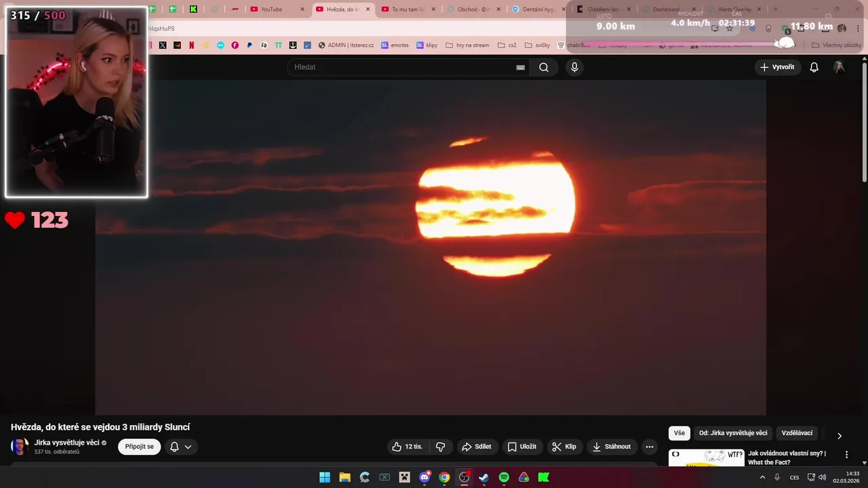The height and width of the screenshot is (488, 868).
Task: Open Spotify from the taskbar
Action: (x=504, y=477)
